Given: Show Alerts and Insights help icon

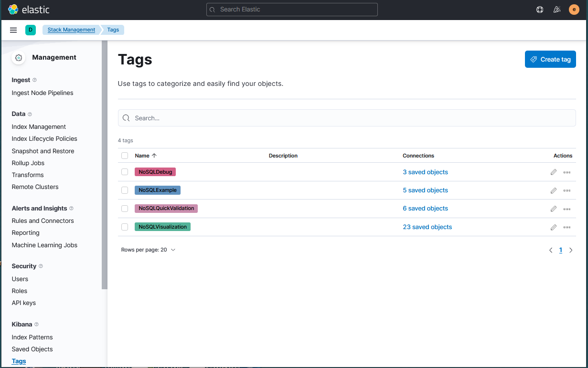Looking at the screenshot, I should (x=71, y=209).
